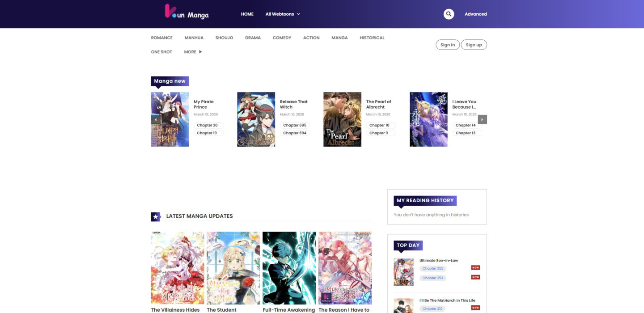Open Chapter 695 of Release That Witch
The image size is (644, 313).
[294, 125]
